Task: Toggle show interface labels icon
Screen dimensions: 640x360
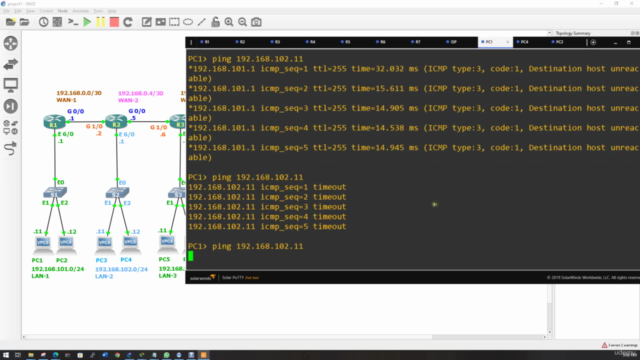Action: pos(57,22)
